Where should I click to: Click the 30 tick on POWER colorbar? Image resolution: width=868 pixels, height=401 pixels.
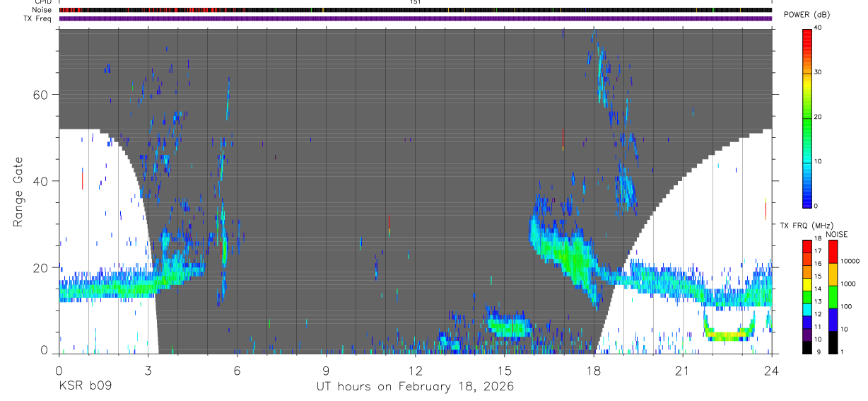(x=819, y=72)
